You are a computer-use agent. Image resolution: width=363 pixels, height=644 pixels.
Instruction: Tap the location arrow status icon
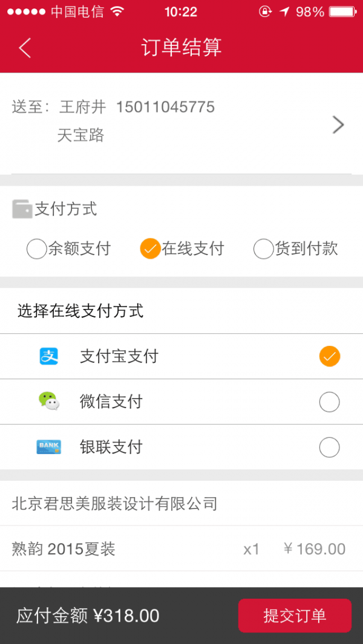coord(284,11)
